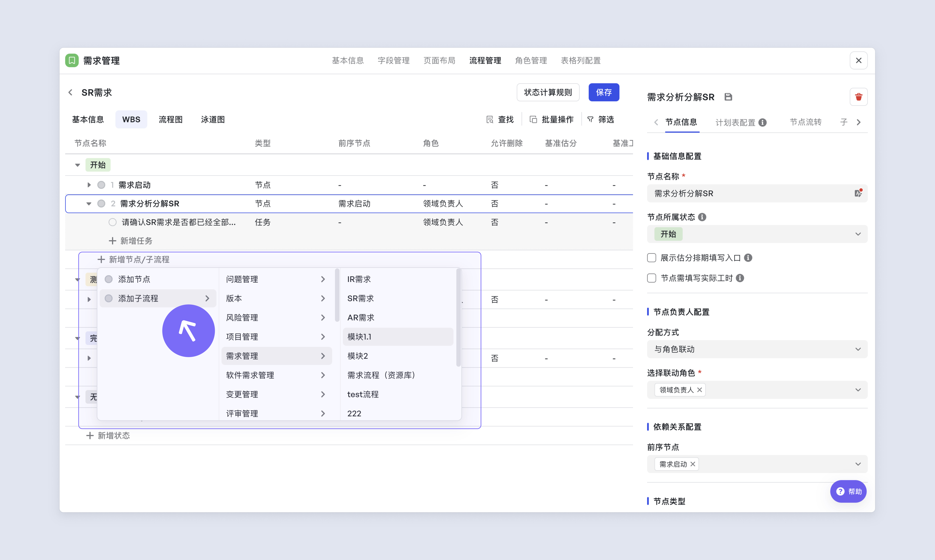The image size is (935, 560).
Task: Select AR需求 from the flow list
Action: (x=398, y=318)
